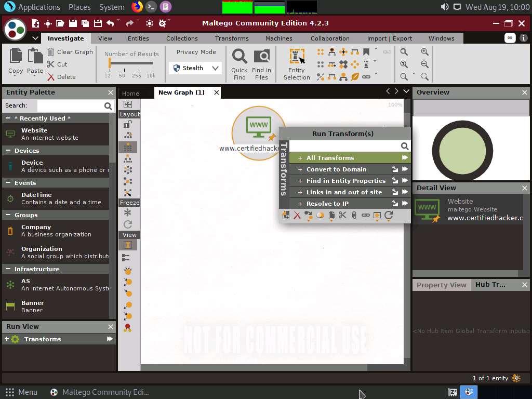The image size is (532, 399).
Task: Toggle ball size by links icon
Action: pyautogui.click(x=128, y=271)
